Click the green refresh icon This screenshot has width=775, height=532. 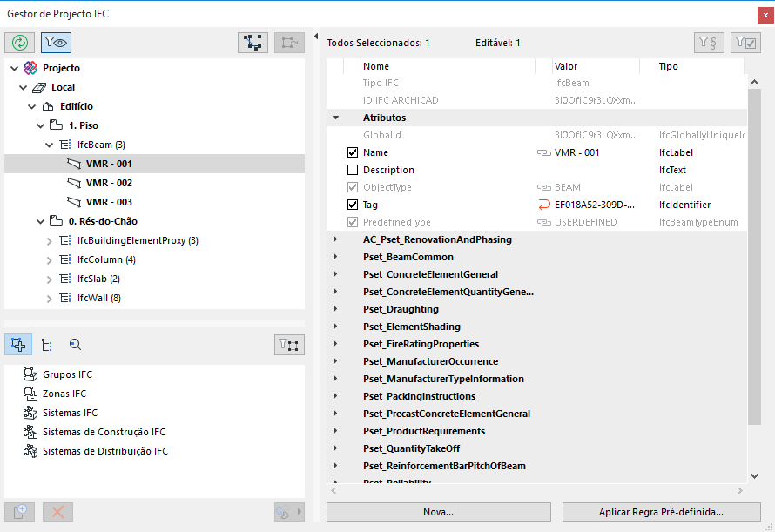[x=20, y=42]
